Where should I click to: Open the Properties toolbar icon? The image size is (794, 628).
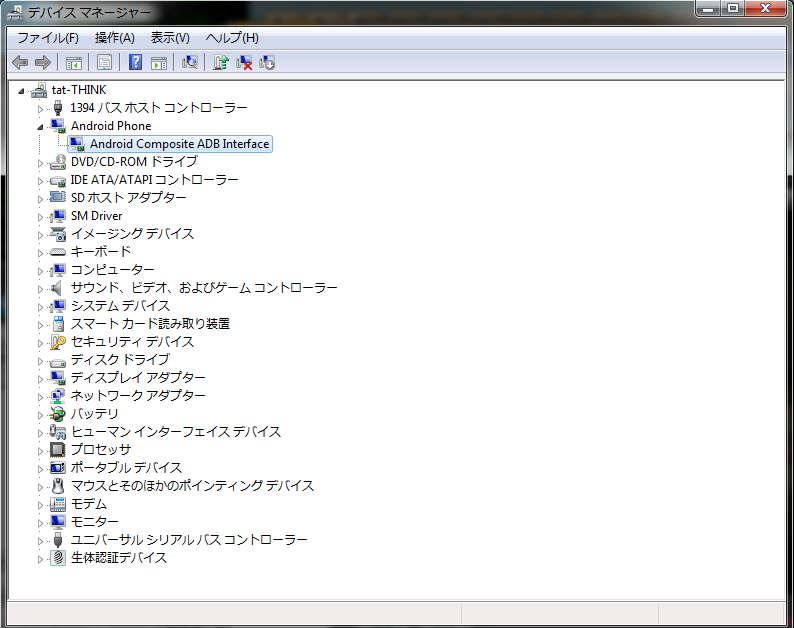[x=104, y=63]
